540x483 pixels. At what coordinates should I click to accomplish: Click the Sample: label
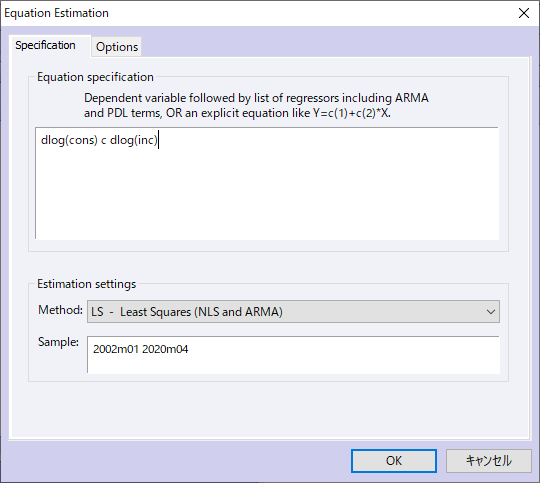point(58,342)
